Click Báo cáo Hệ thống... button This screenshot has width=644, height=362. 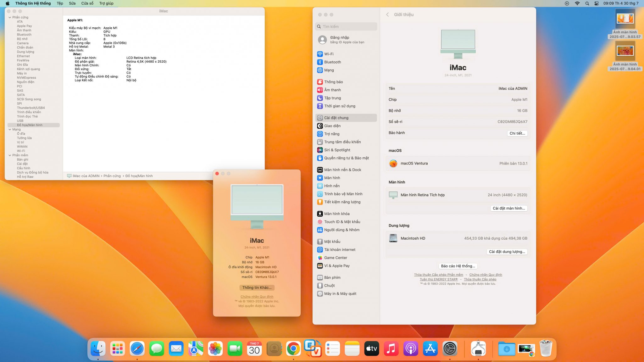click(458, 266)
